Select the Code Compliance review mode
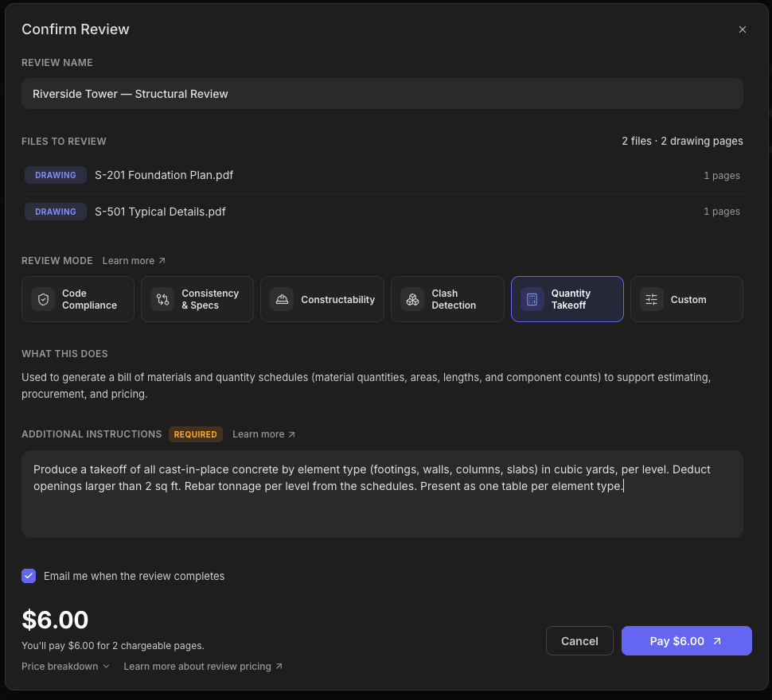 (x=78, y=299)
